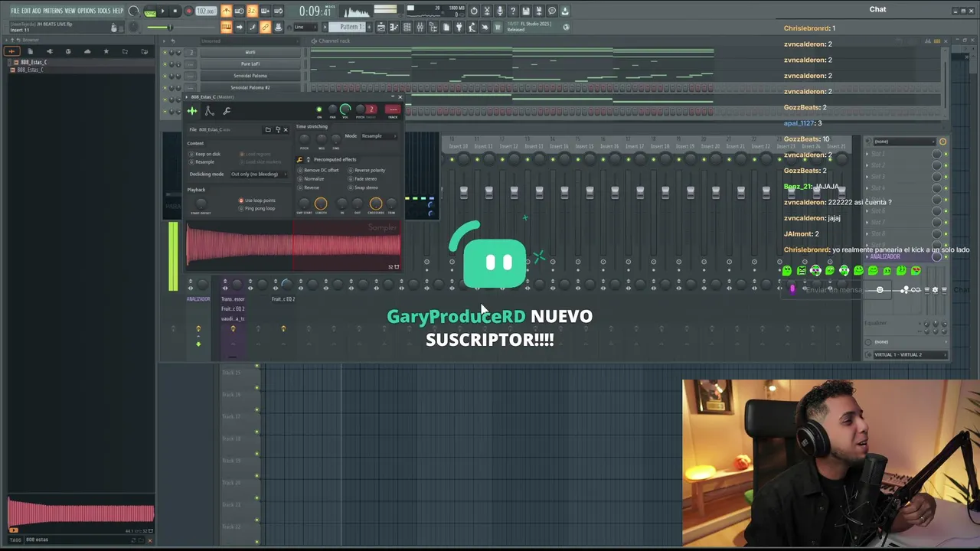Screen dimensions: 980x551
Task: Click the stop button in transport
Action: [175, 11]
